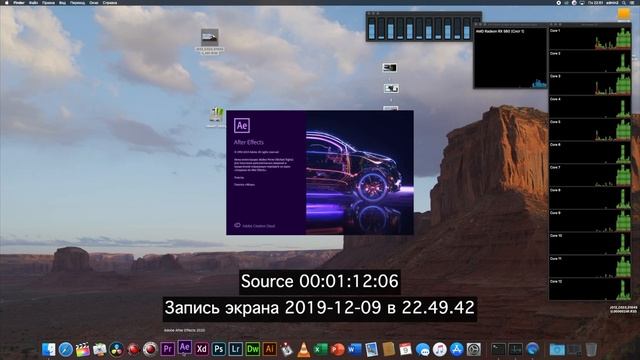Launch Lightroom (Lr) from the Dock
Screen dimensions: 640x360
(x=236, y=349)
